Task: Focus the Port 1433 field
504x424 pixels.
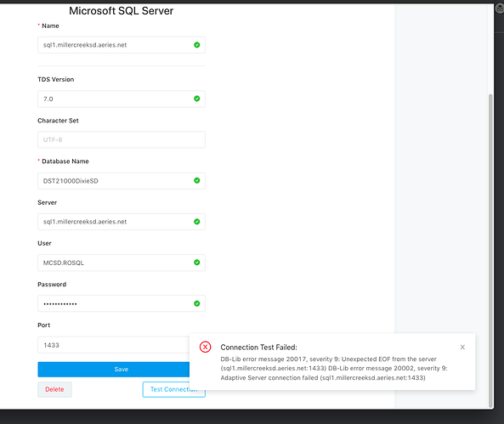Action: coord(114,345)
